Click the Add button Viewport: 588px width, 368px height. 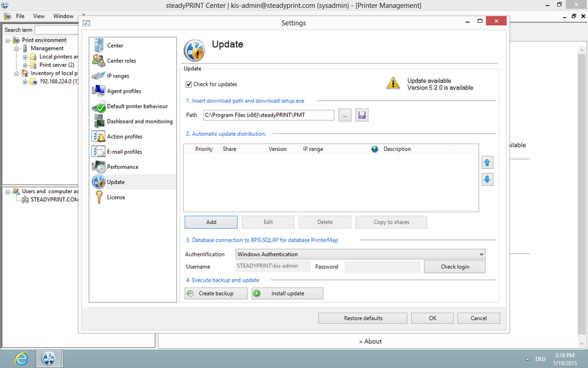[211, 222]
